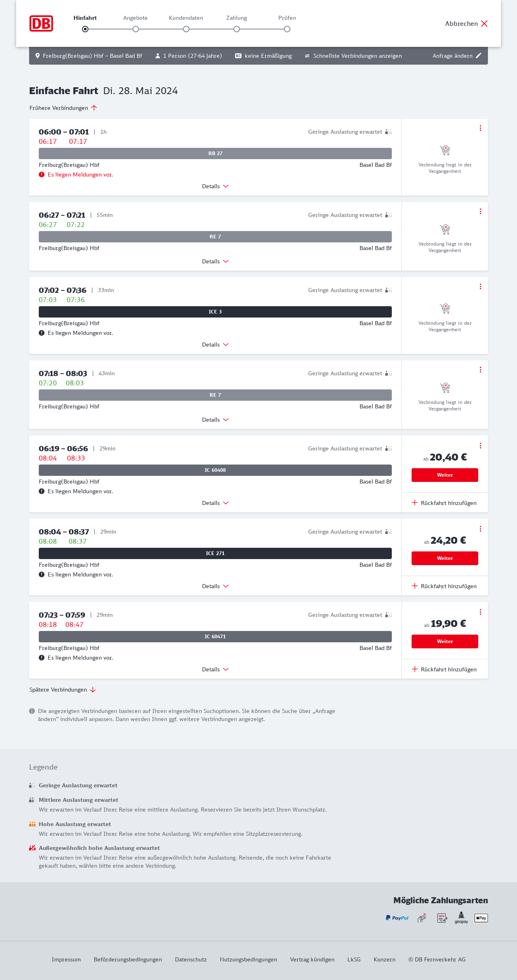Screen dimensions: 517x980
Task: Open three-dot menu for ICE 271 connection
Action: coord(480,529)
